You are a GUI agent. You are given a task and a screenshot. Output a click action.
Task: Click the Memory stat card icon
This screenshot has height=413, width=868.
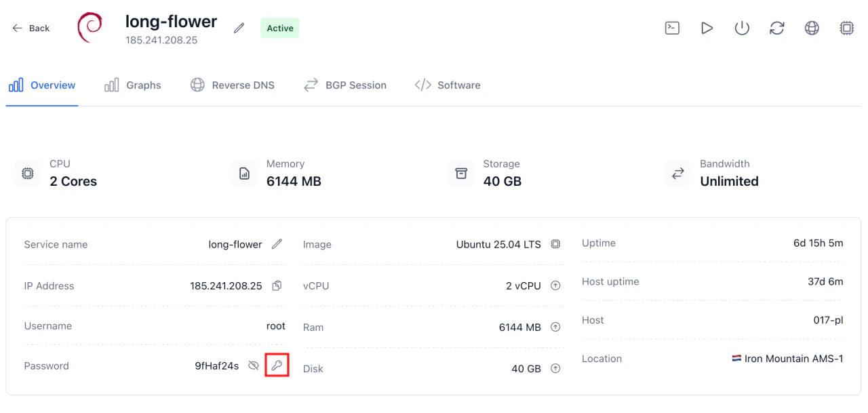[x=245, y=174]
